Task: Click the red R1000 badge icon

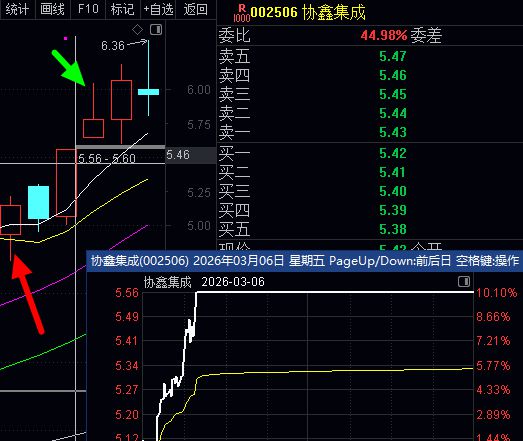Action: [x=241, y=14]
